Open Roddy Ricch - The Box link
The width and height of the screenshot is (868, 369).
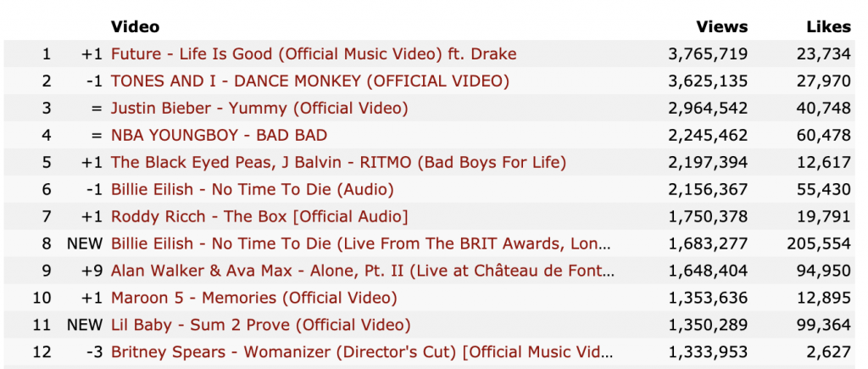coord(259,217)
